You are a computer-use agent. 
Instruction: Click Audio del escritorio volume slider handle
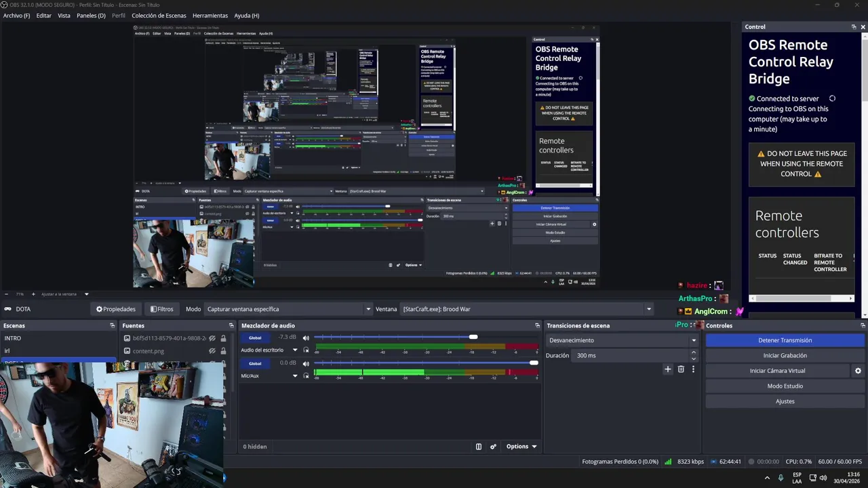point(473,337)
